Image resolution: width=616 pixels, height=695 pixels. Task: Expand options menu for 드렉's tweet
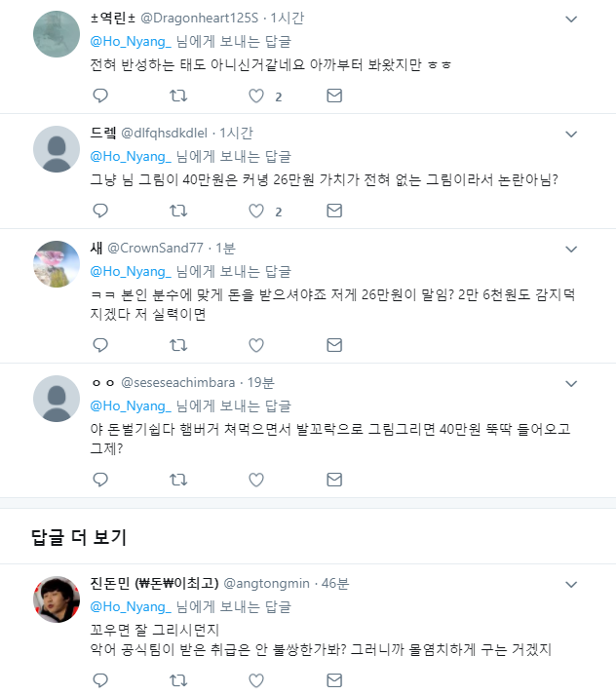(571, 134)
